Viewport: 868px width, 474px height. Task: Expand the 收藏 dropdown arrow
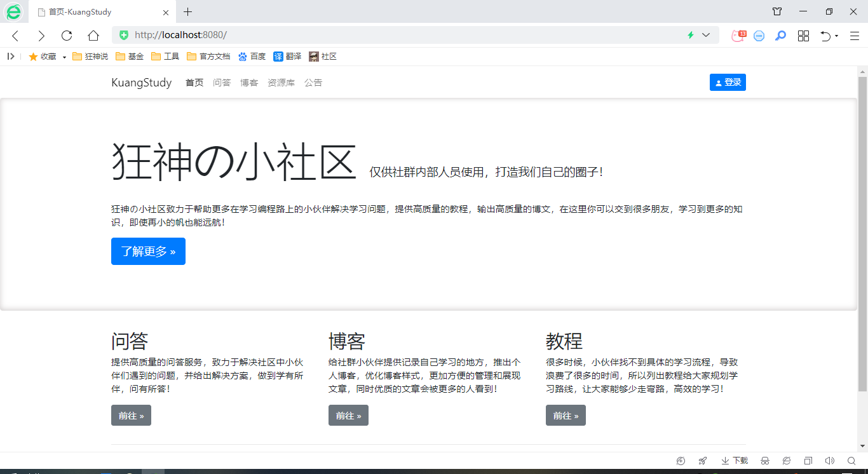[64, 57]
